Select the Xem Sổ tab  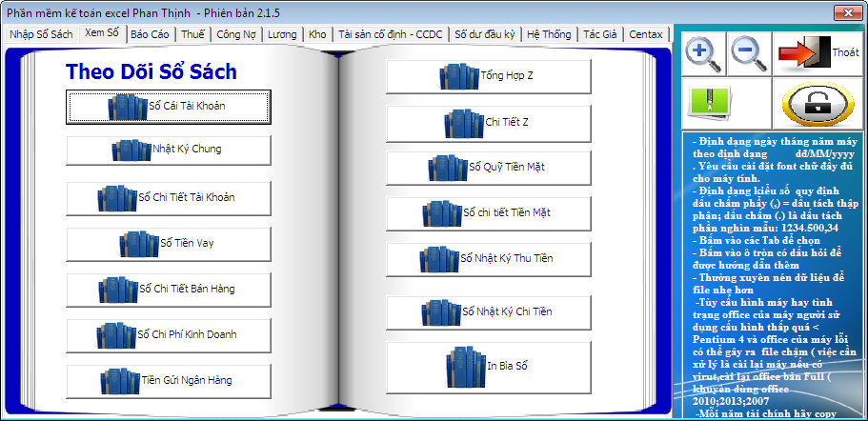tap(102, 33)
